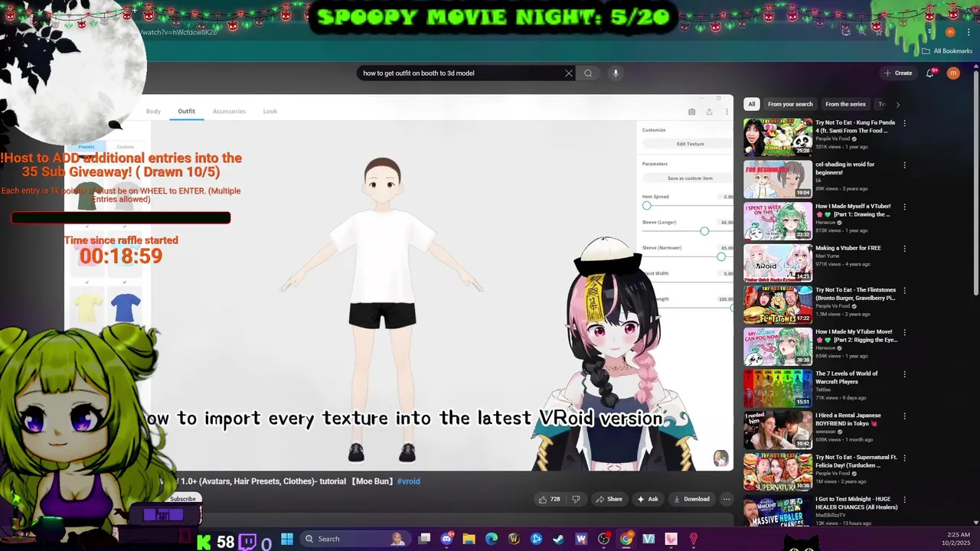
Task: Open options for Rental Japanese Boyfriend video
Action: [x=904, y=416]
